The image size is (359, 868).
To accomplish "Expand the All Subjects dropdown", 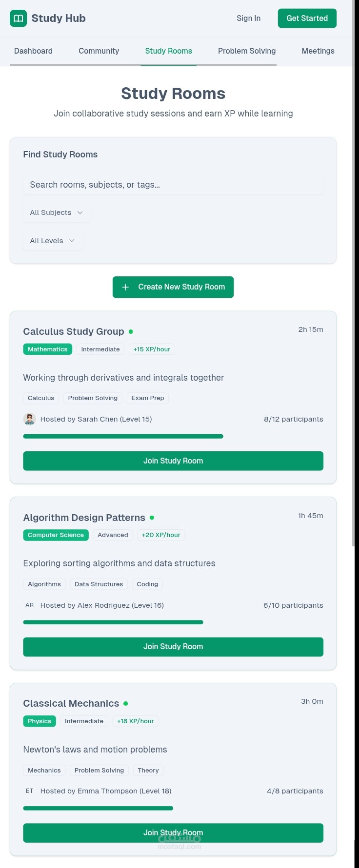I will pos(57,213).
